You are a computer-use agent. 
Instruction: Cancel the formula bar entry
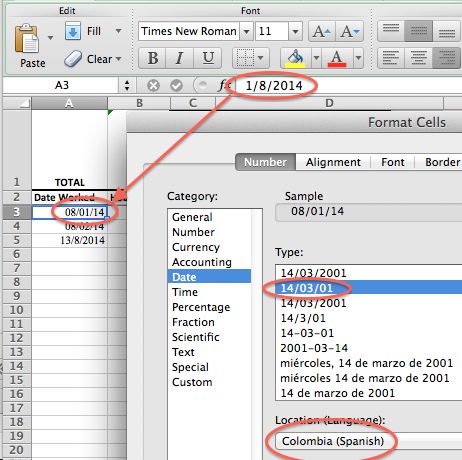click(153, 86)
